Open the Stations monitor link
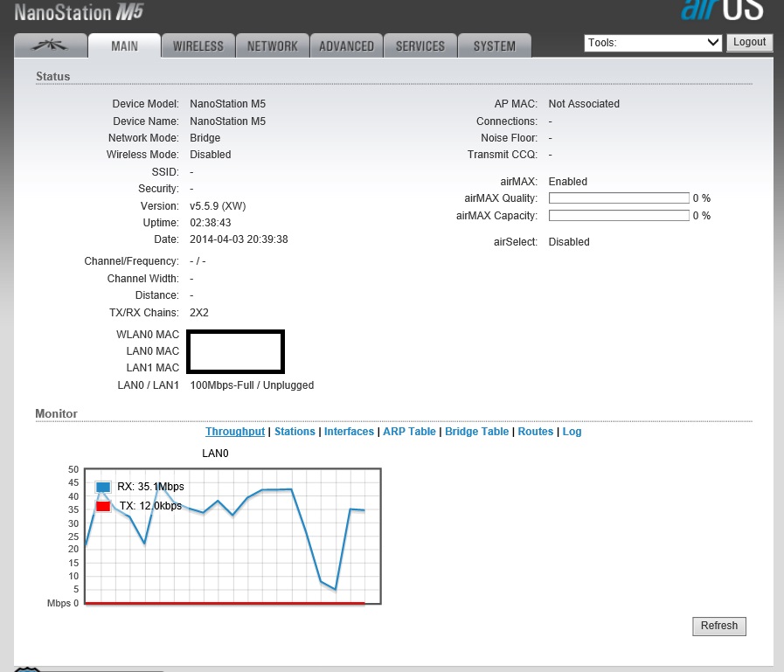784x672 pixels. 295,432
